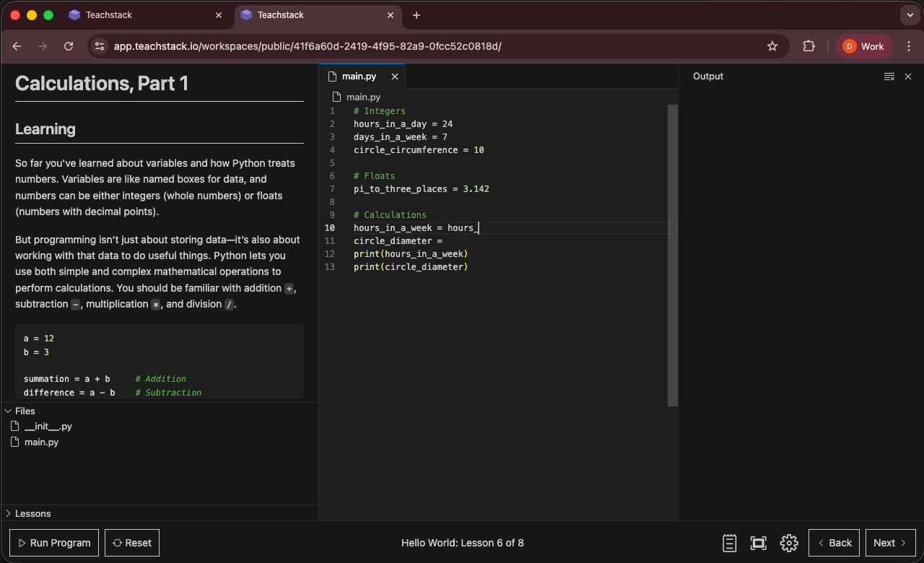Image resolution: width=924 pixels, height=563 pixels.
Task: Open the settings gear in bottom bar
Action: [789, 543]
